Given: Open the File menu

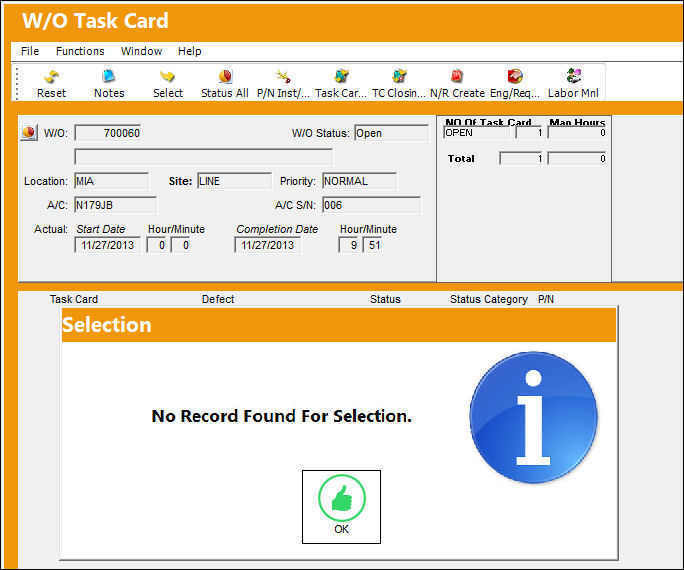Looking at the screenshot, I should tap(30, 51).
